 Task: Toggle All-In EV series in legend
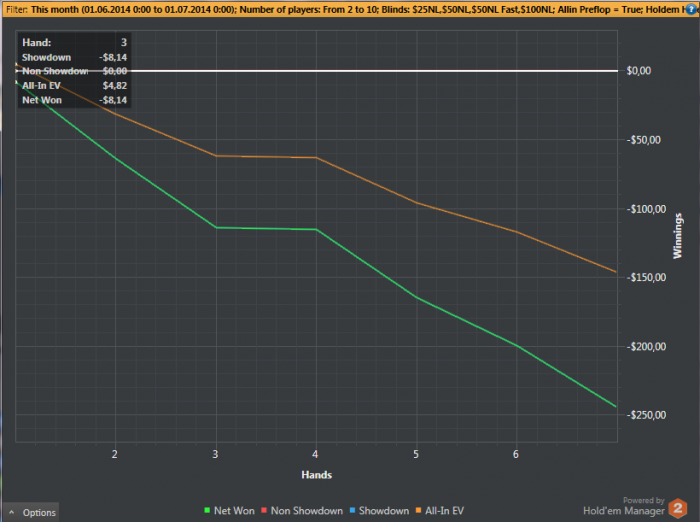tap(440, 510)
